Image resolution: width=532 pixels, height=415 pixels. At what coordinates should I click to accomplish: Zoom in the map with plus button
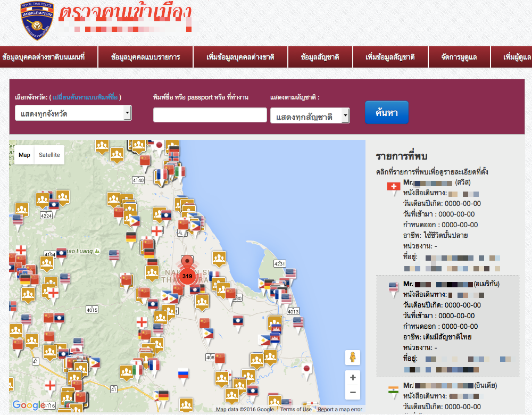pyautogui.click(x=353, y=377)
